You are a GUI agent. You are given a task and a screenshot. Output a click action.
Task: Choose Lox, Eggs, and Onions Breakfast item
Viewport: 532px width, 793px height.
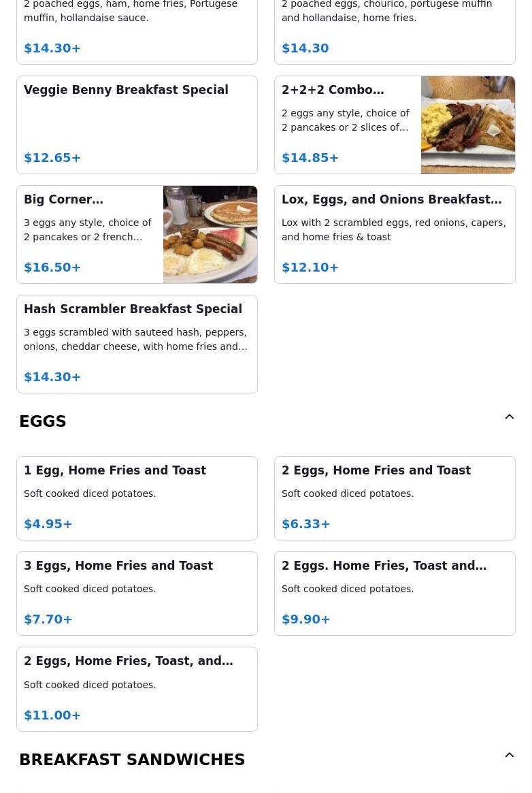395,235
